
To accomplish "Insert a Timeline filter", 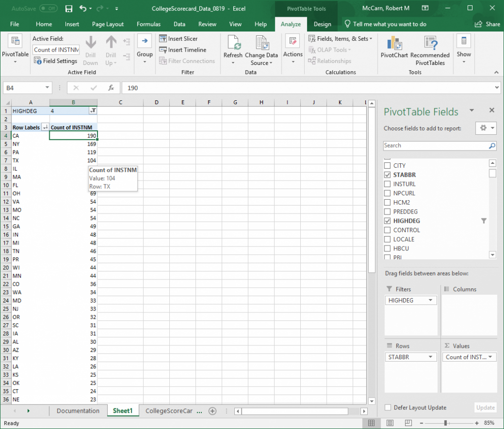I will [183, 50].
